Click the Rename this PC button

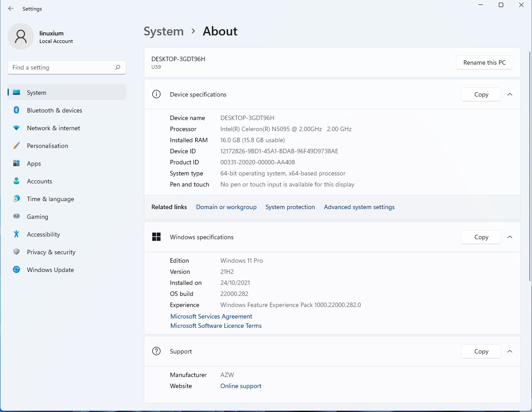pyautogui.click(x=484, y=62)
